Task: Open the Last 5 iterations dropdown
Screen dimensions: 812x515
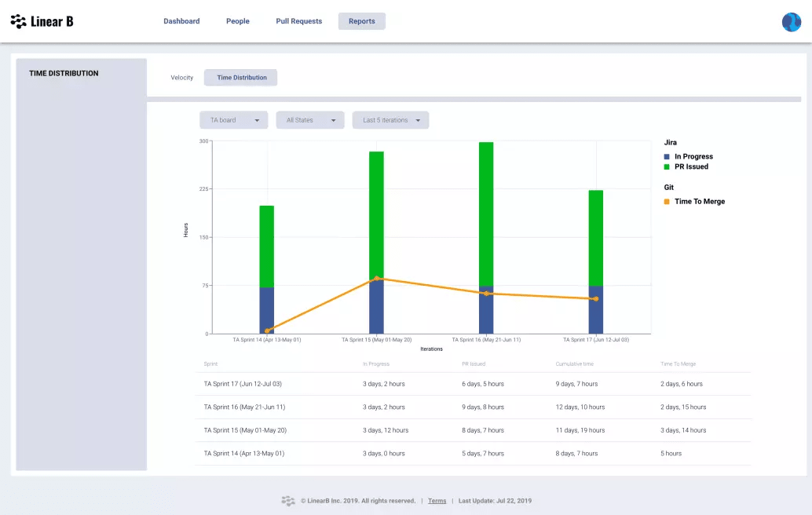Action: (x=390, y=119)
